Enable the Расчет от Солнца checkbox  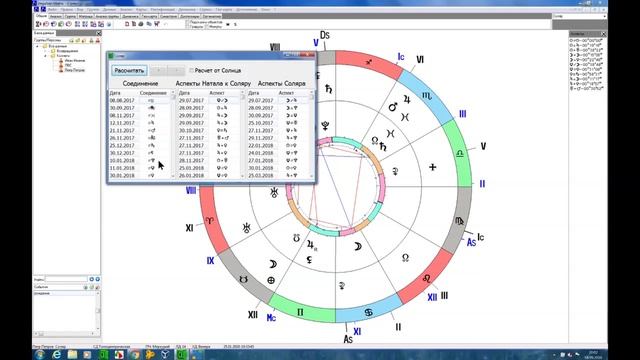click(191, 70)
